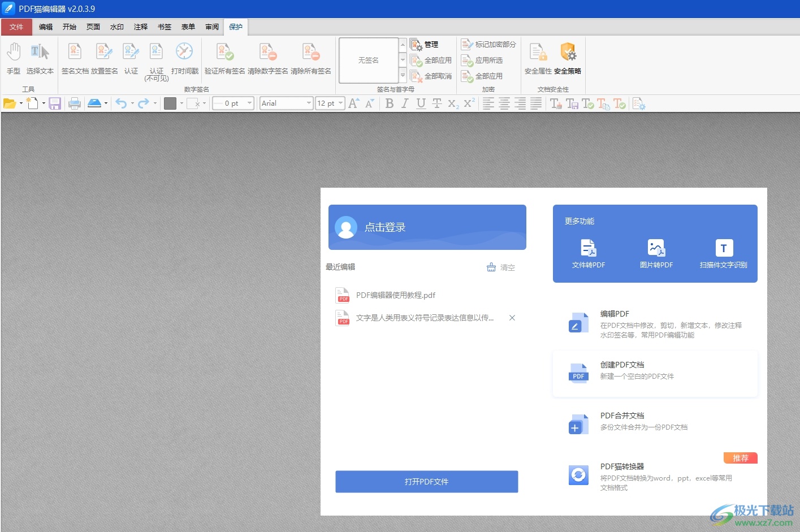This screenshot has width=800, height=532.
Task: Click Apply All (全部应用) in redaction group
Action: (x=482, y=76)
